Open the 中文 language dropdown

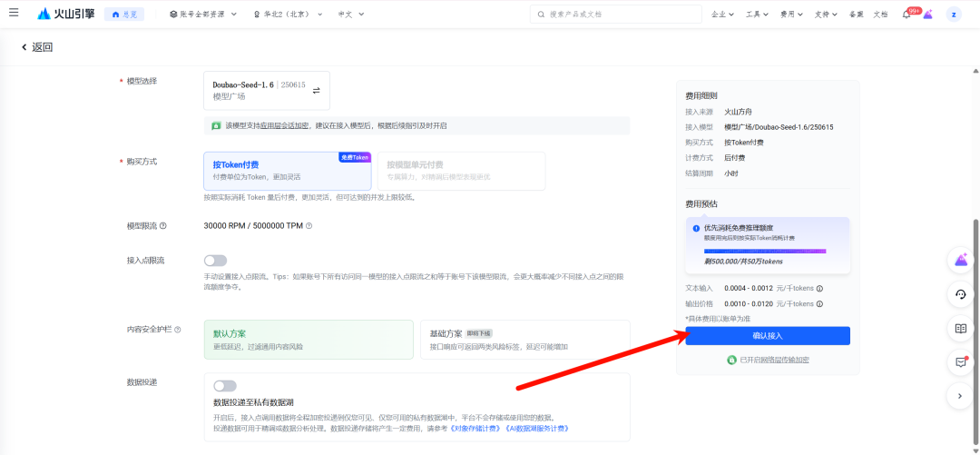[351, 14]
